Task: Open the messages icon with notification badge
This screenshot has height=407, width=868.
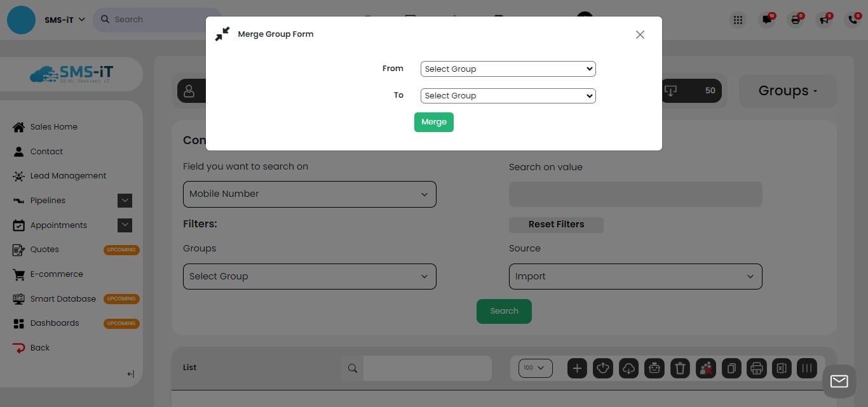Action: pyautogui.click(x=766, y=20)
